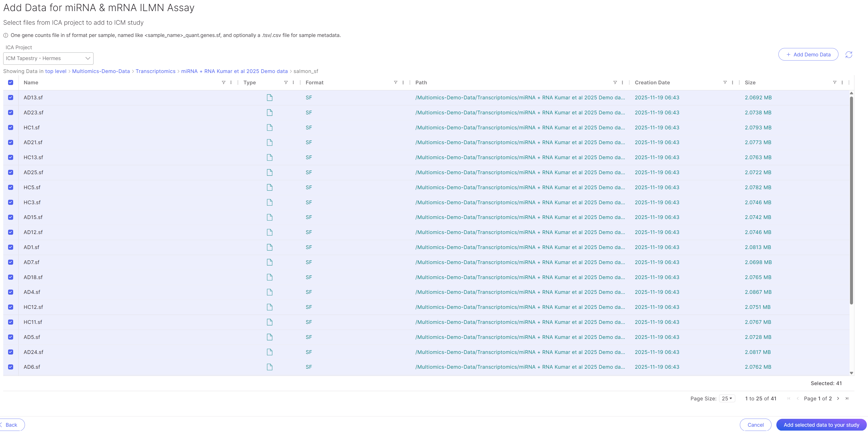This screenshot has height=432, width=868.
Task: Uncheck the select-all header checkbox
Action: pos(11,83)
